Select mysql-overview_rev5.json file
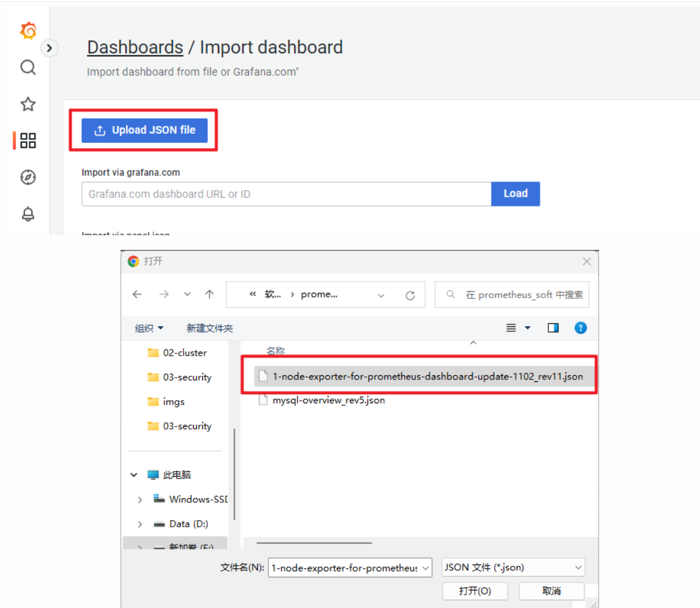The height and width of the screenshot is (608, 700). click(x=322, y=400)
